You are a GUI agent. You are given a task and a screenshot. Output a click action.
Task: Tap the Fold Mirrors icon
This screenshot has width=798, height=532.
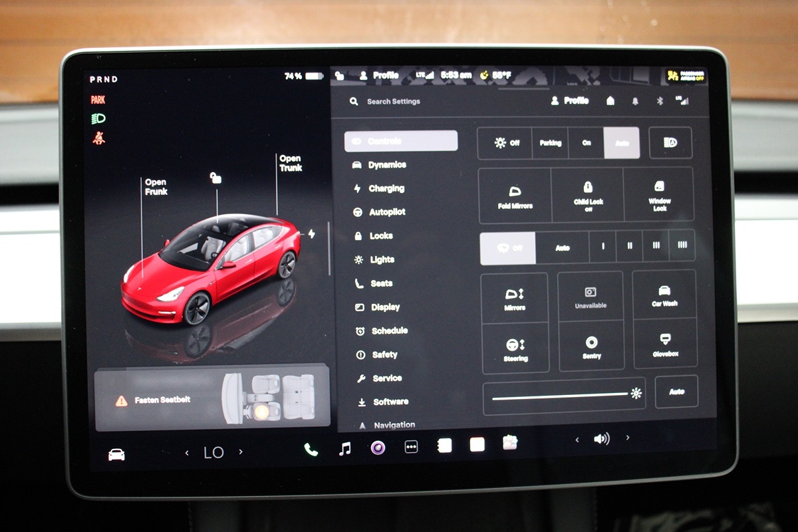click(515, 196)
